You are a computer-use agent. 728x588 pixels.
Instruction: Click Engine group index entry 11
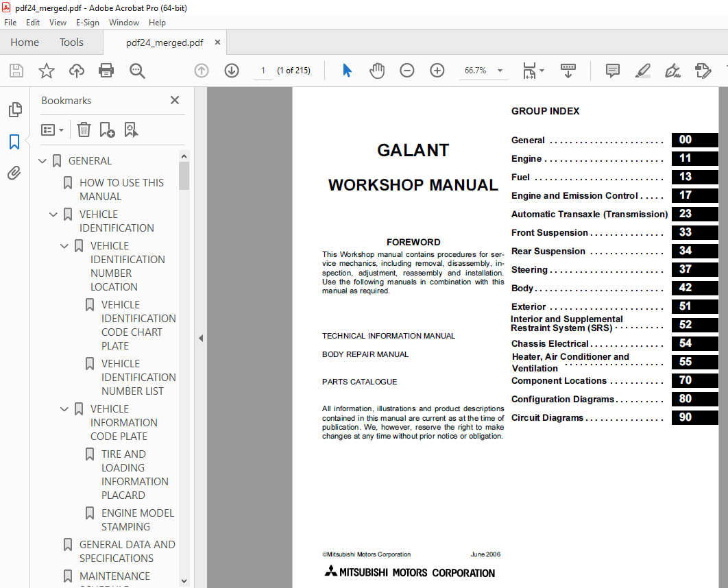coord(614,158)
